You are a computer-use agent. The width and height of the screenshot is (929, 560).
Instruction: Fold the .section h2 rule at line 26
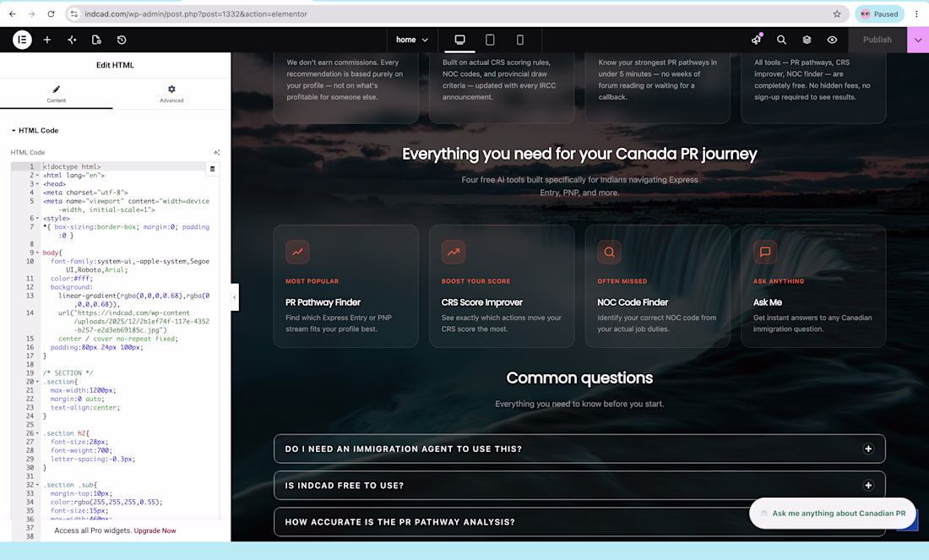click(37, 433)
